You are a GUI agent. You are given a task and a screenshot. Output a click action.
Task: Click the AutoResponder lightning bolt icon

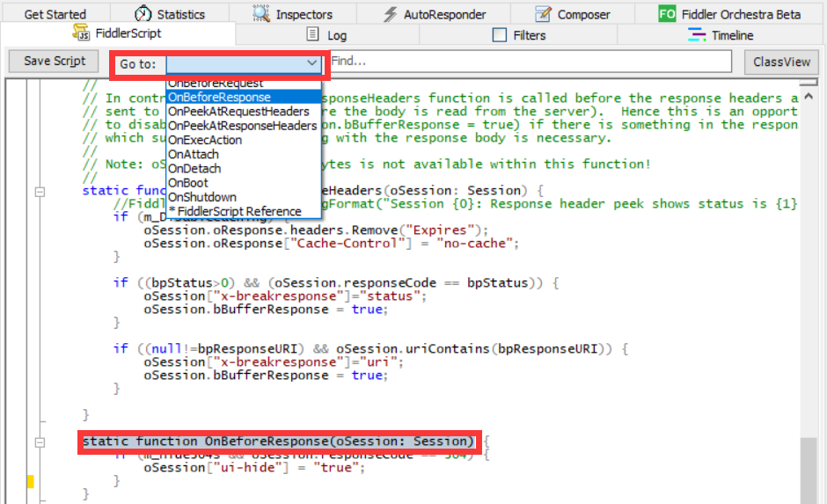pyautogui.click(x=391, y=14)
